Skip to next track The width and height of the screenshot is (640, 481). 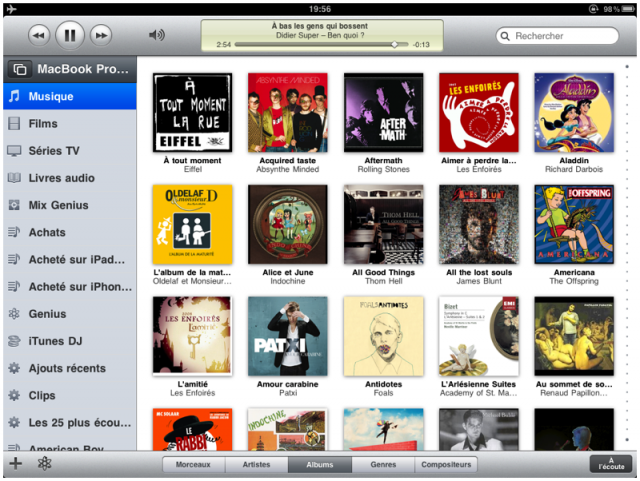pyautogui.click(x=101, y=36)
